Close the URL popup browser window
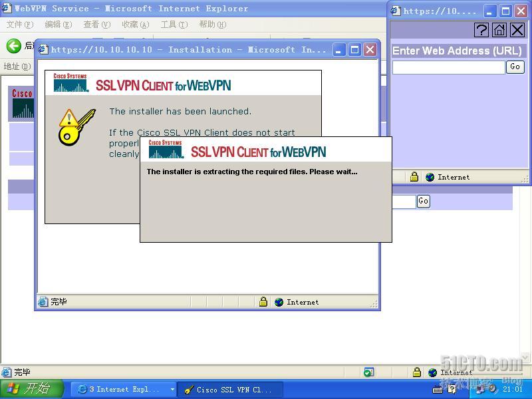The image size is (532, 399). pyautogui.click(x=521, y=11)
